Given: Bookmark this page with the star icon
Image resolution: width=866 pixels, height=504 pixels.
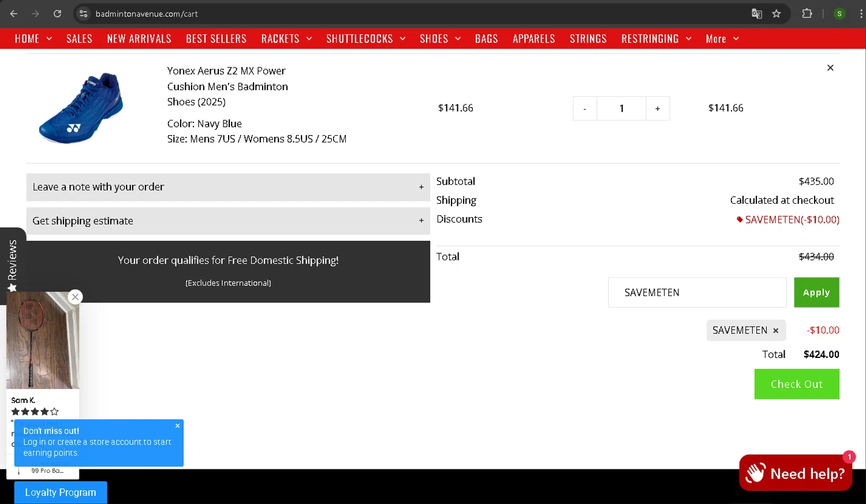Looking at the screenshot, I should pyautogui.click(x=777, y=14).
